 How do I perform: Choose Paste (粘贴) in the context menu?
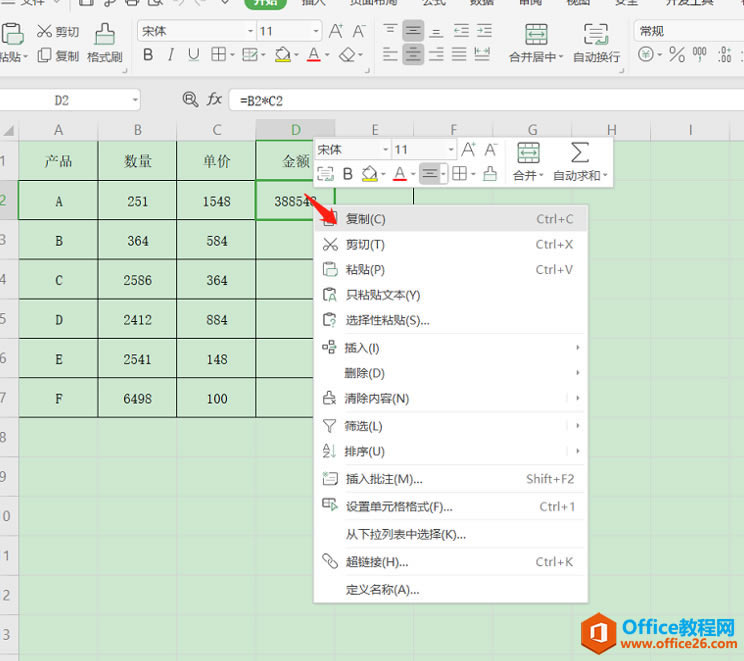coord(451,270)
